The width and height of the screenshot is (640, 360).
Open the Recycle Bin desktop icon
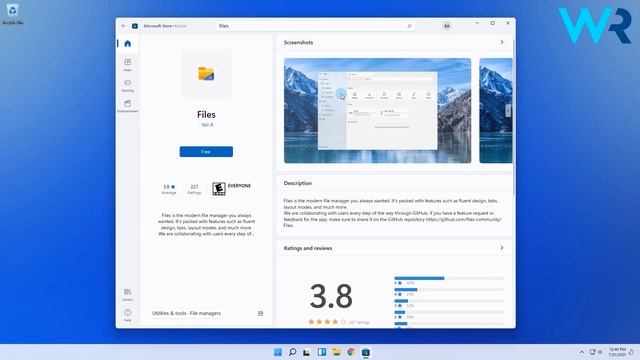click(x=13, y=13)
